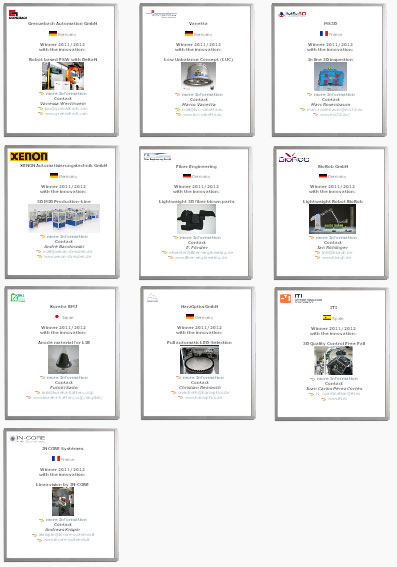Click the Fiber Engineering logo
The height and width of the screenshot is (567, 397).
pyautogui.click(x=157, y=156)
